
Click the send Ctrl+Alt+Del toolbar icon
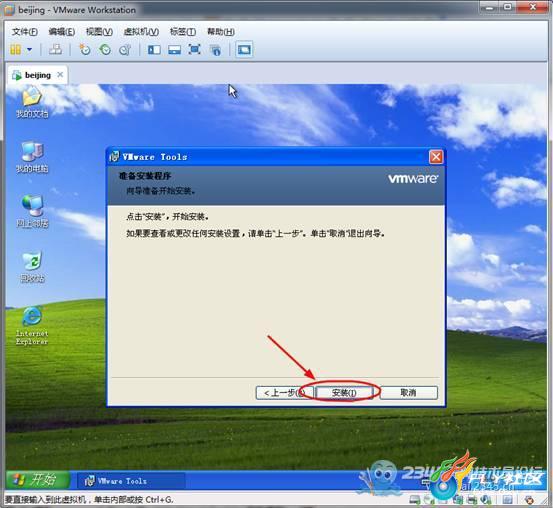pyautogui.click(x=55, y=50)
